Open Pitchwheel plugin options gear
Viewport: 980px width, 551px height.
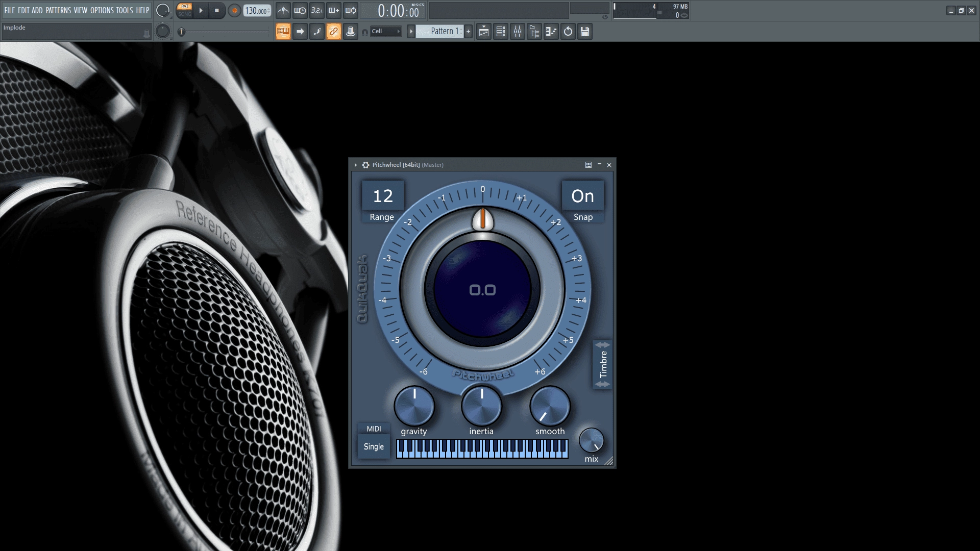(365, 165)
